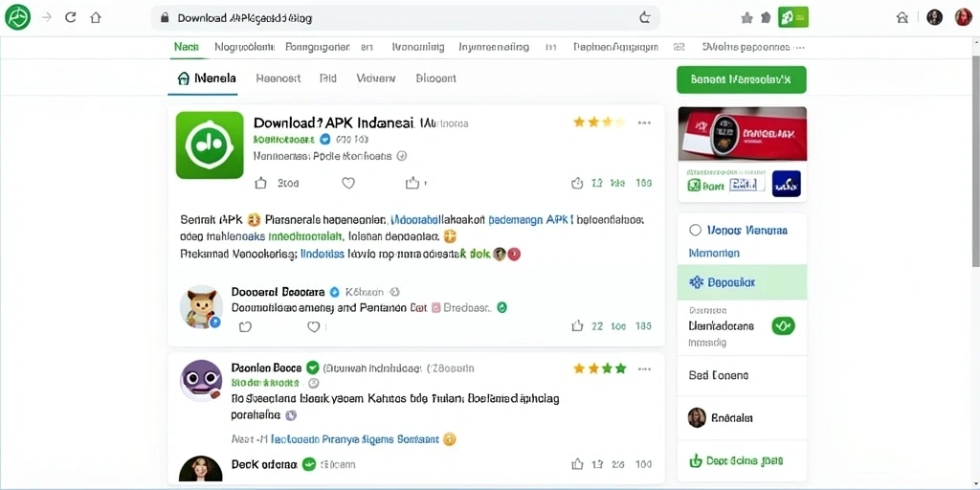This screenshot has height=490, width=980.
Task: Click the green check badge beside 'Deck ofdenea'
Action: [309, 464]
